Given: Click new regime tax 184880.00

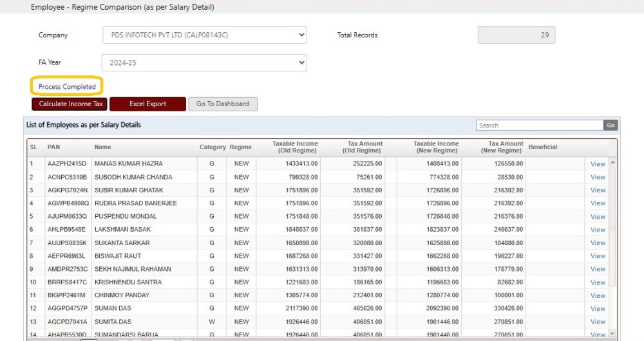Looking at the screenshot, I should click(509, 243).
